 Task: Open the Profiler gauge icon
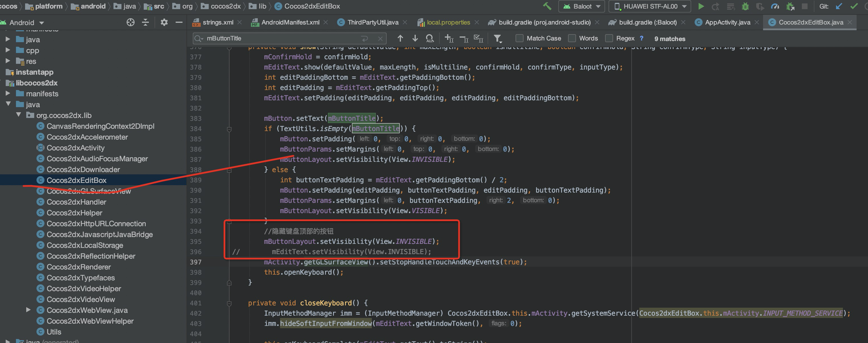click(x=775, y=6)
